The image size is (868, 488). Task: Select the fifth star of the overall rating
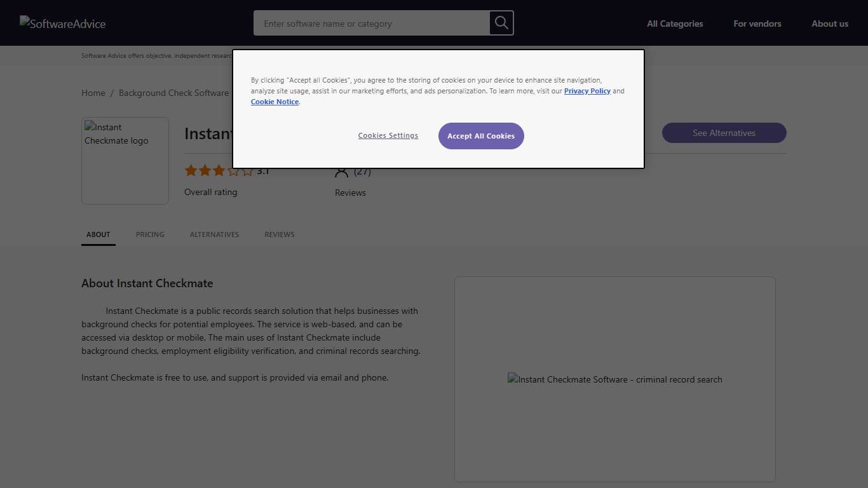click(x=248, y=170)
